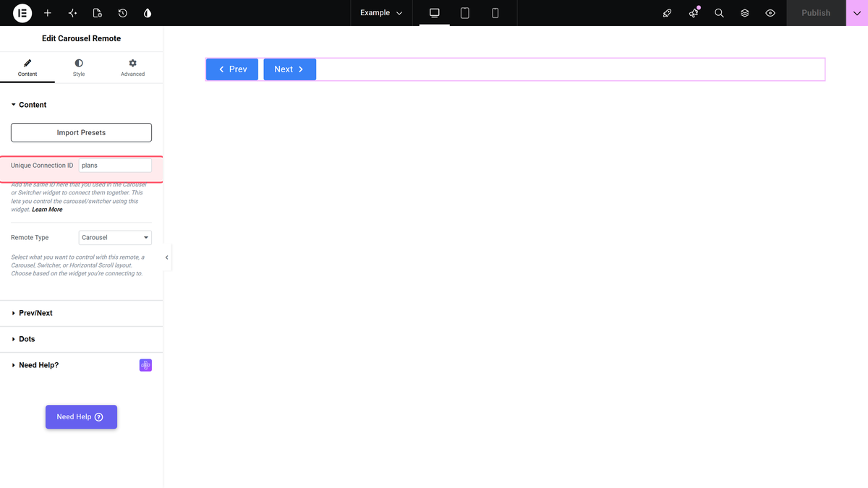Screen dimensions: 868x488
Task: Click the Prev carousel button
Action: coord(232,69)
